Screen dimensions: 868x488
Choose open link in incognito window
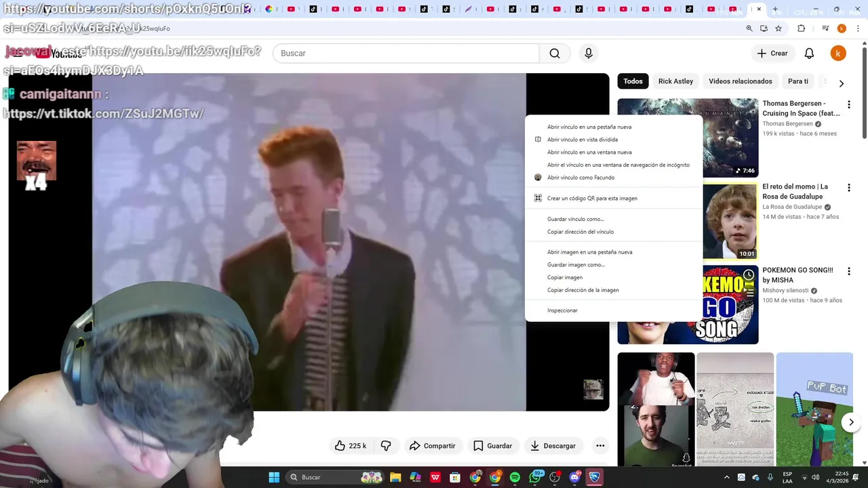click(614, 165)
